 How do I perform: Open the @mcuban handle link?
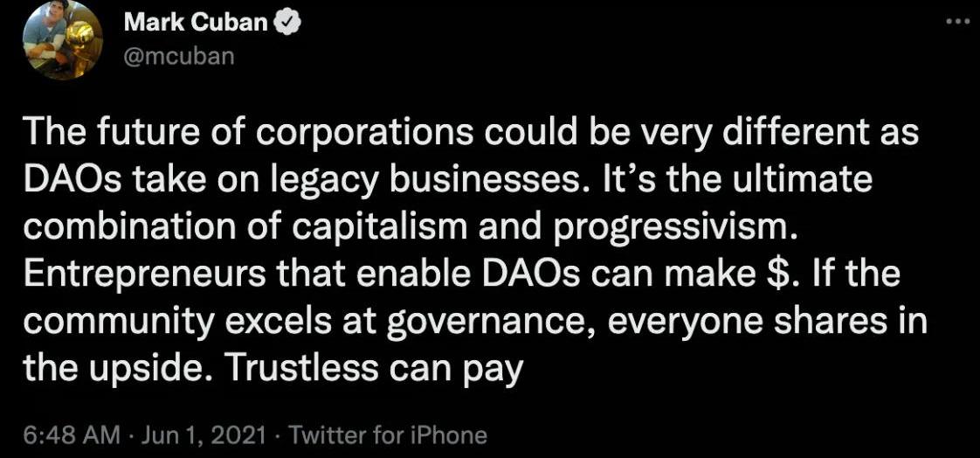pos(180,58)
